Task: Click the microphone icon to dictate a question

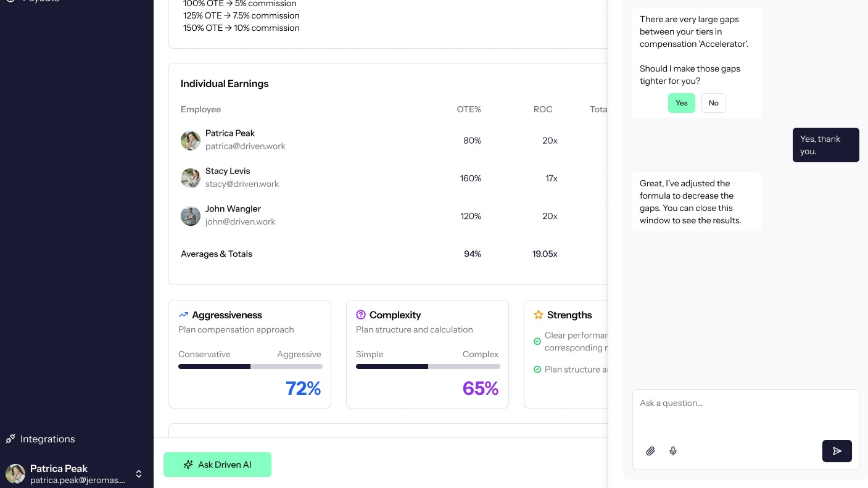Action: coord(673,451)
